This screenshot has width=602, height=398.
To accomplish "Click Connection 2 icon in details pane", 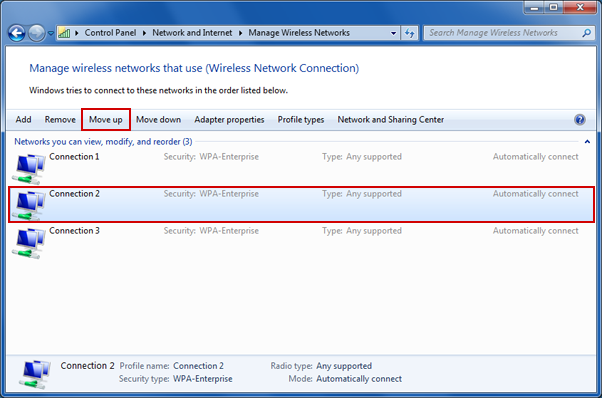I will tap(34, 374).
